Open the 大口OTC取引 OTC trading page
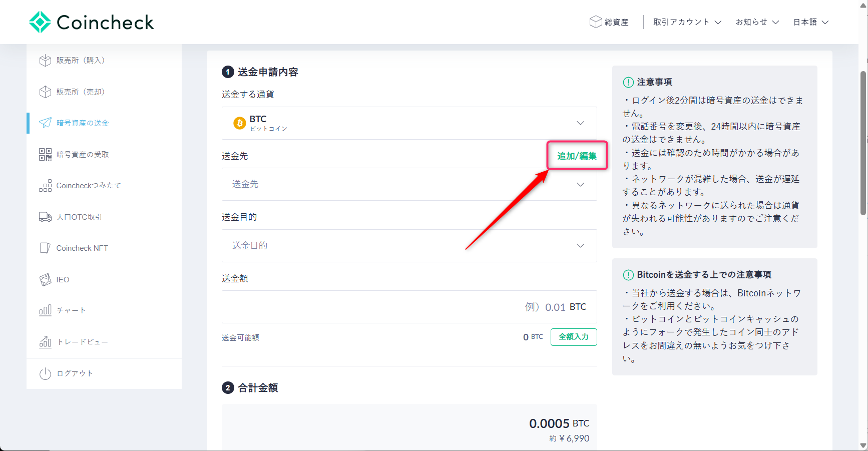 [x=79, y=217]
